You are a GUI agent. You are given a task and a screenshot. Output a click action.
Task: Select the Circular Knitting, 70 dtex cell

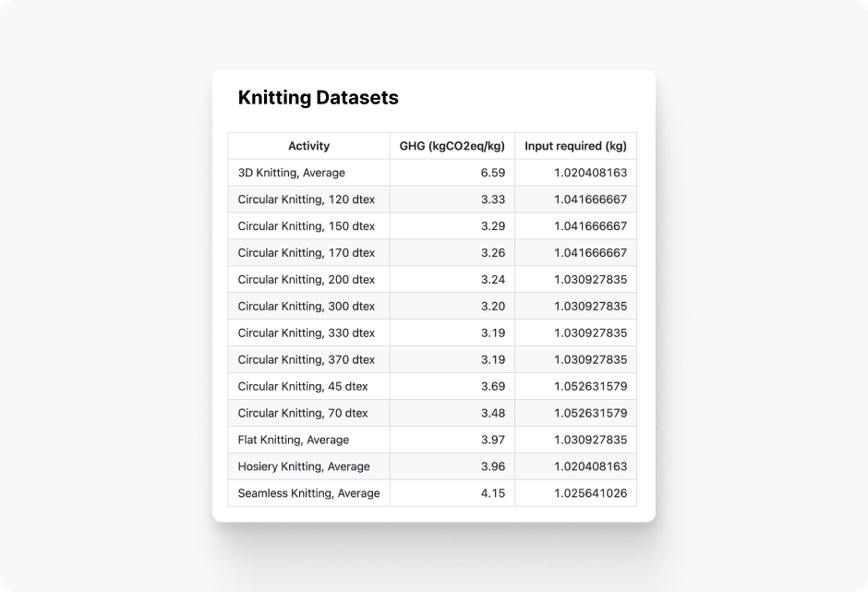pos(309,413)
